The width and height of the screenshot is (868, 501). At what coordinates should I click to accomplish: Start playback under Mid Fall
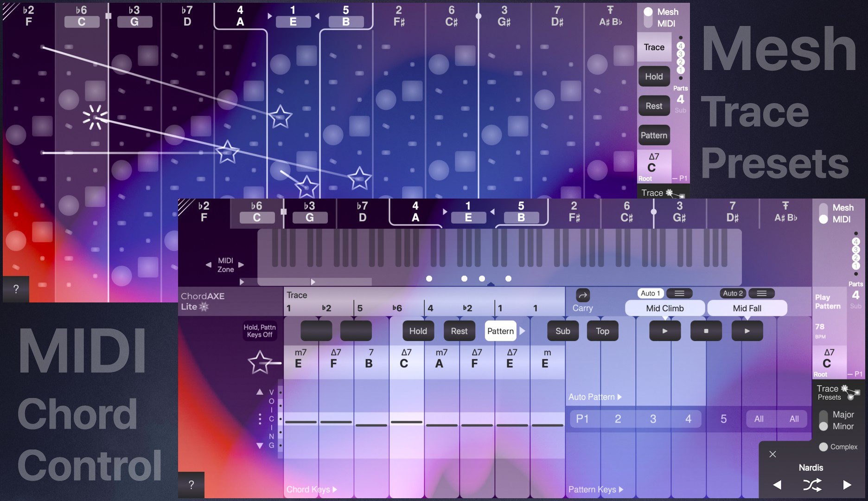click(747, 331)
